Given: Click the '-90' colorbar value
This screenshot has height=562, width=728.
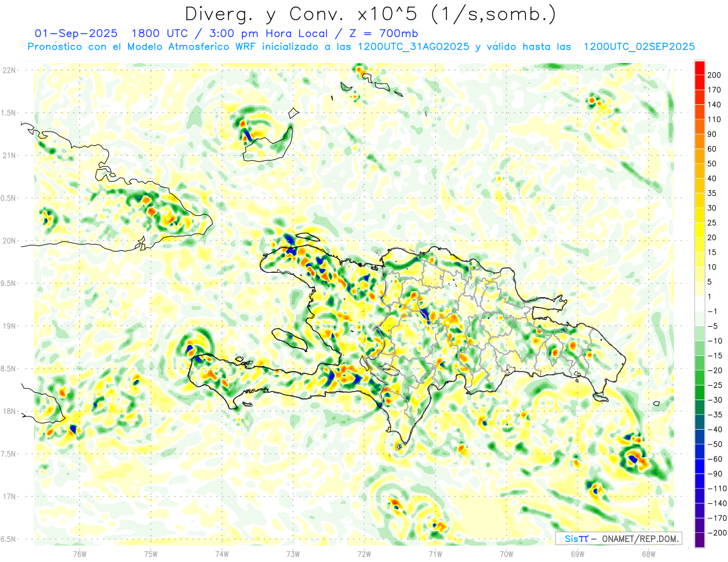Looking at the screenshot, I should 715,474.
